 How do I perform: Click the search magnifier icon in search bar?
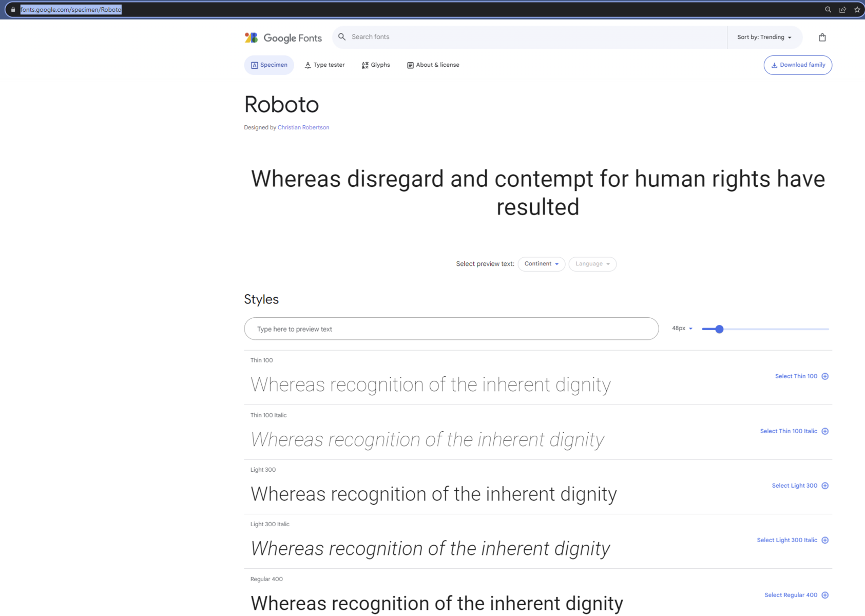pos(342,37)
